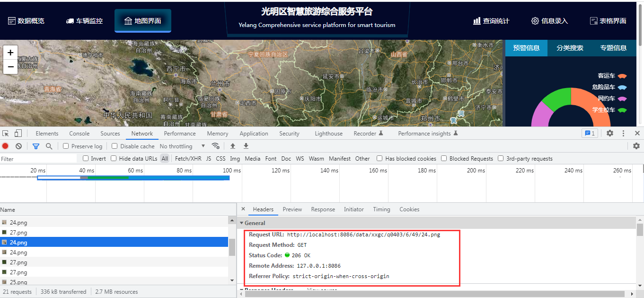Open the 车辆监控 vehicle monitoring page
644x298 pixels.
[84, 21]
